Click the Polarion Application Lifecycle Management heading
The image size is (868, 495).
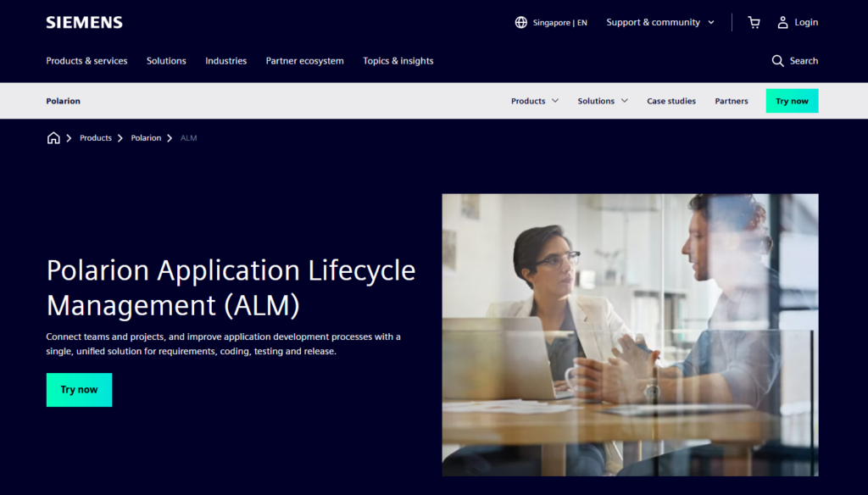click(x=231, y=287)
